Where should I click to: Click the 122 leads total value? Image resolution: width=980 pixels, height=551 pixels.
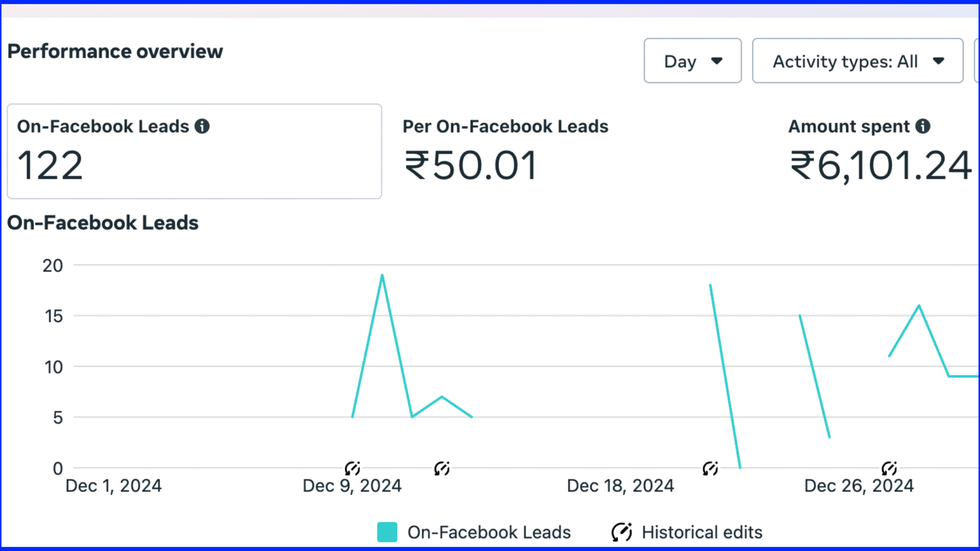(x=50, y=165)
